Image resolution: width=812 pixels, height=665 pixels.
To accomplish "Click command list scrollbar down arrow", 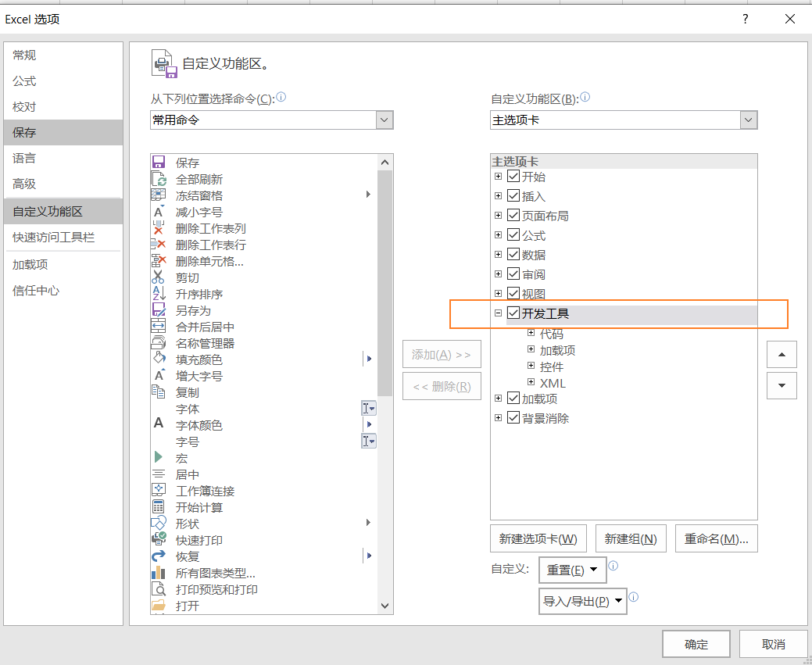I will click(x=385, y=606).
